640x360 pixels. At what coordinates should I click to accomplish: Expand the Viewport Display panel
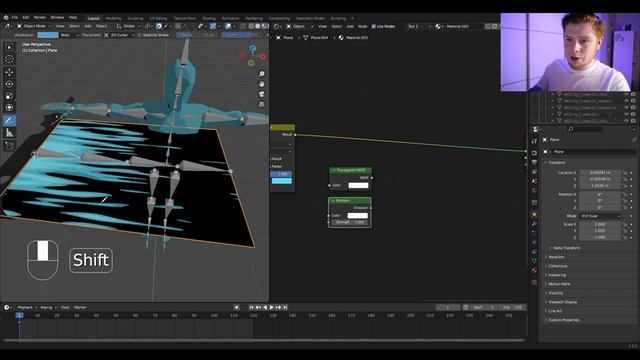coord(562,302)
